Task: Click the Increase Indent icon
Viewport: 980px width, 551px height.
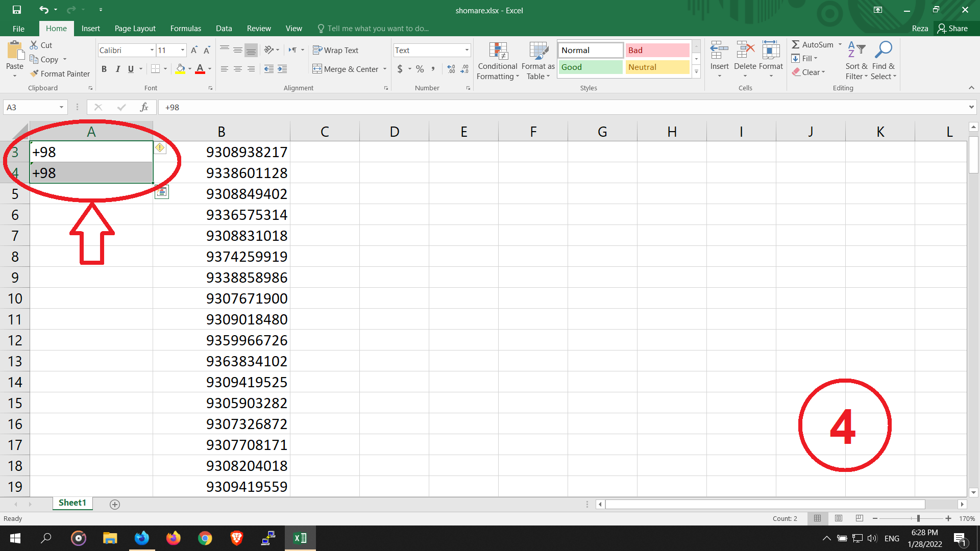Action: (x=282, y=69)
